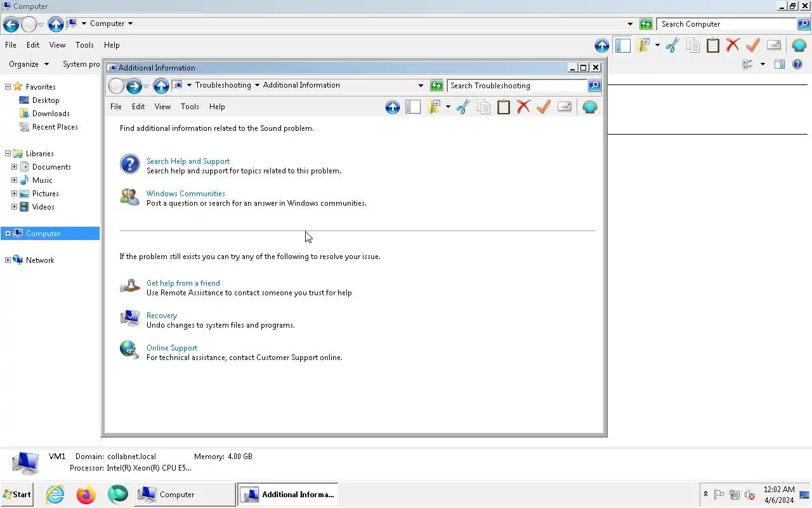Open Online Support link

[172, 348]
